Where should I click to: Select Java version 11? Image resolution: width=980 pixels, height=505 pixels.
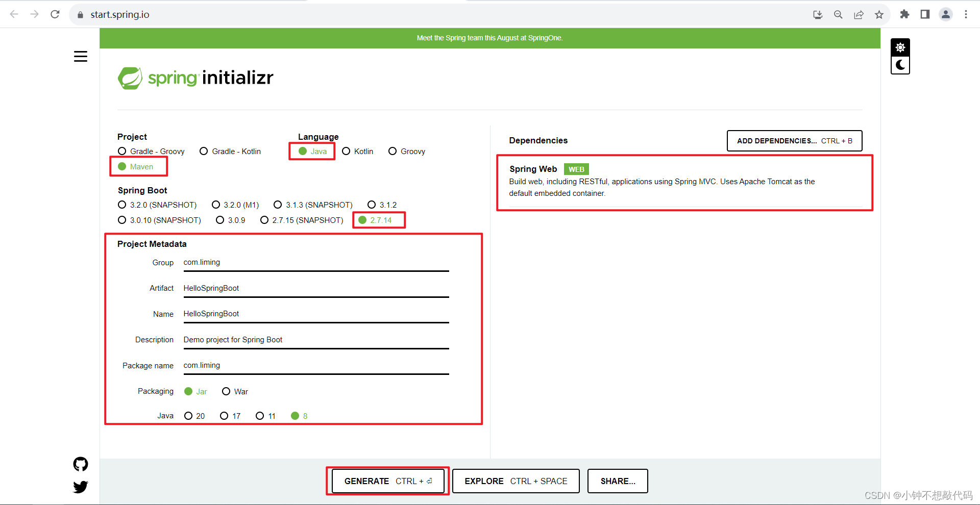pyautogui.click(x=266, y=416)
